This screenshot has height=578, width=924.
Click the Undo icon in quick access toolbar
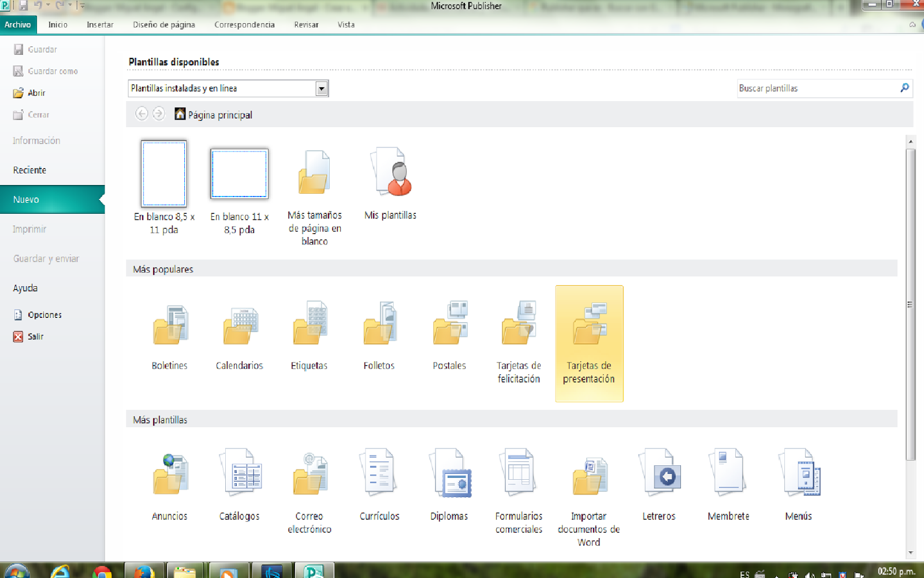(x=38, y=5)
